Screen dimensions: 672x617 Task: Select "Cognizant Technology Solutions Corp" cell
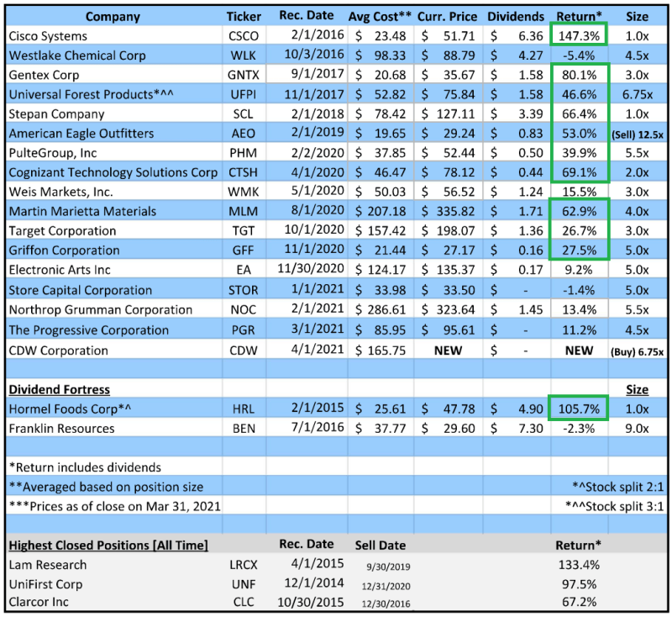tap(113, 172)
